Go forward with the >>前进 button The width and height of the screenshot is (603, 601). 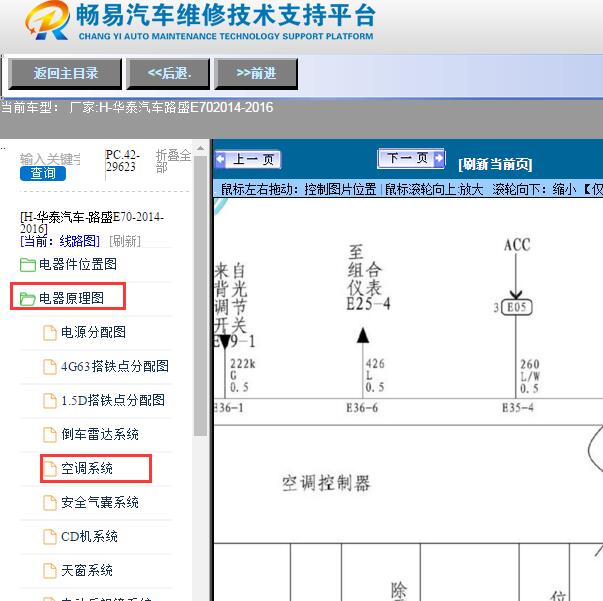click(x=256, y=74)
